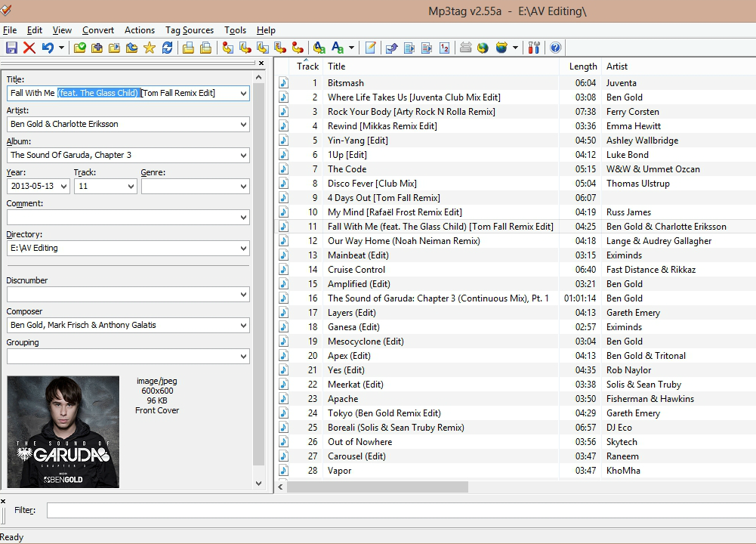Expand the Actions dropdown arrow in toolbar

[x=351, y=48]
